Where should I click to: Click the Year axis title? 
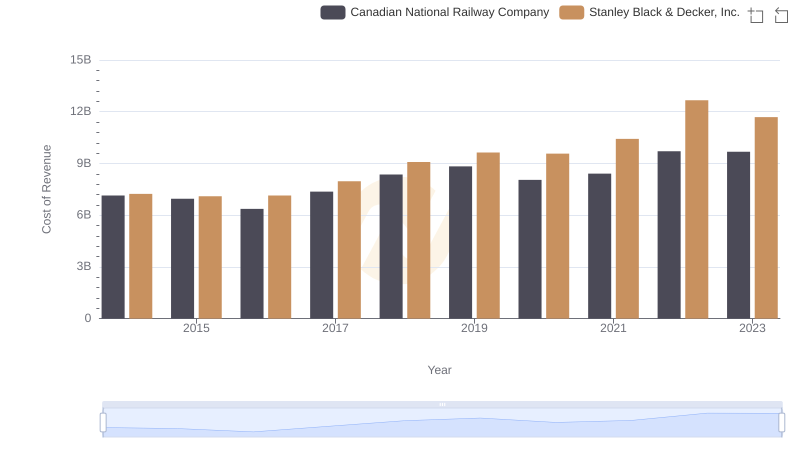tap(439, 370)
